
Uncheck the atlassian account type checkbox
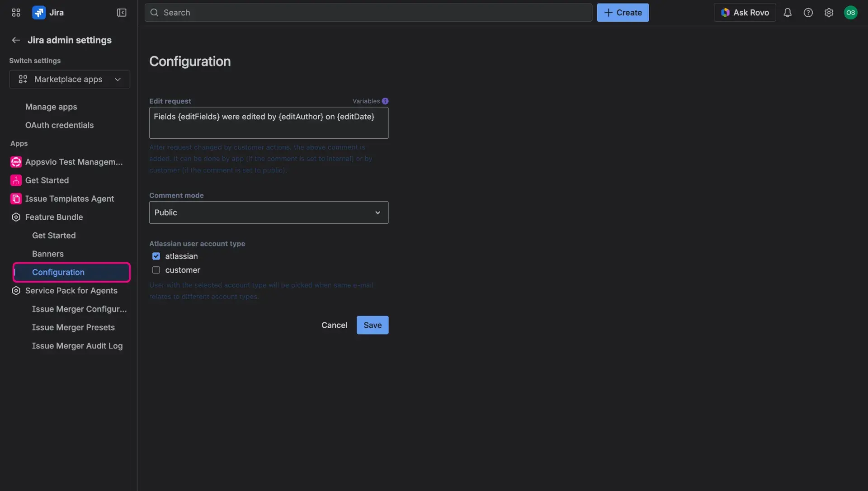pos(156,256)
